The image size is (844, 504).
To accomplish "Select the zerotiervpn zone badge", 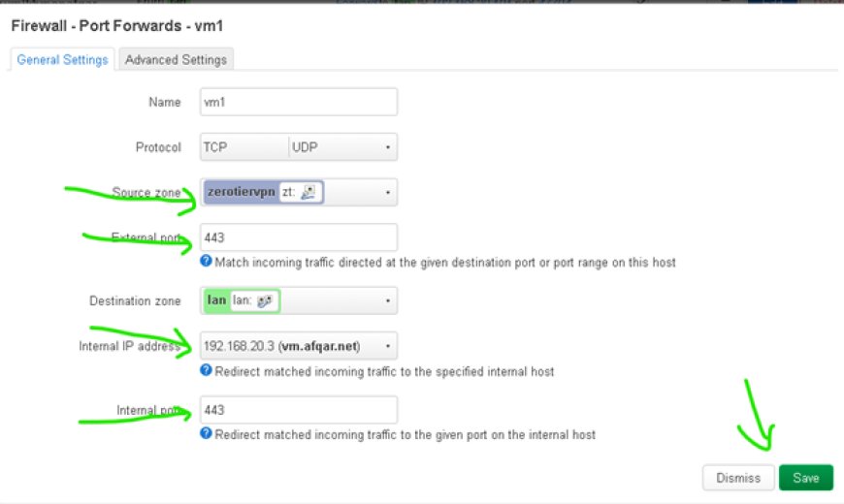I will 264,192.
